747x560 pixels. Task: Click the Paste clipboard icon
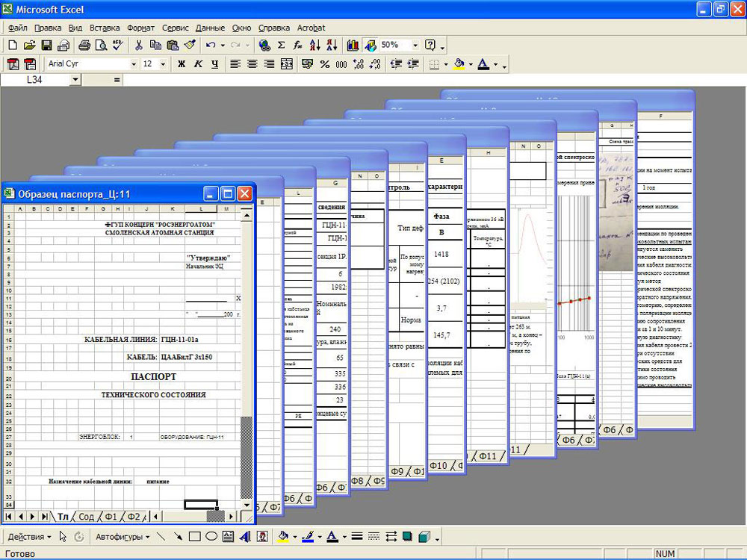(173, 46)
